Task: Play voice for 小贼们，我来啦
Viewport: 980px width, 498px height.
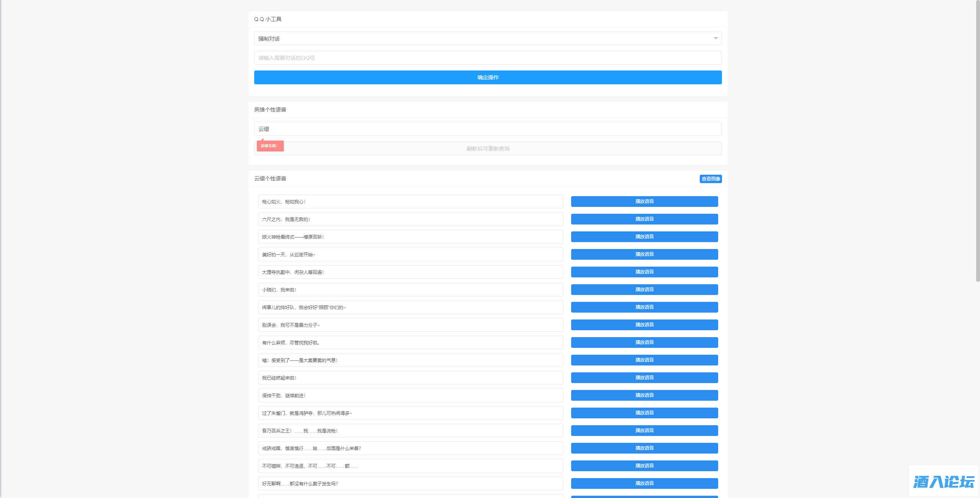Action: coord(644,290)
